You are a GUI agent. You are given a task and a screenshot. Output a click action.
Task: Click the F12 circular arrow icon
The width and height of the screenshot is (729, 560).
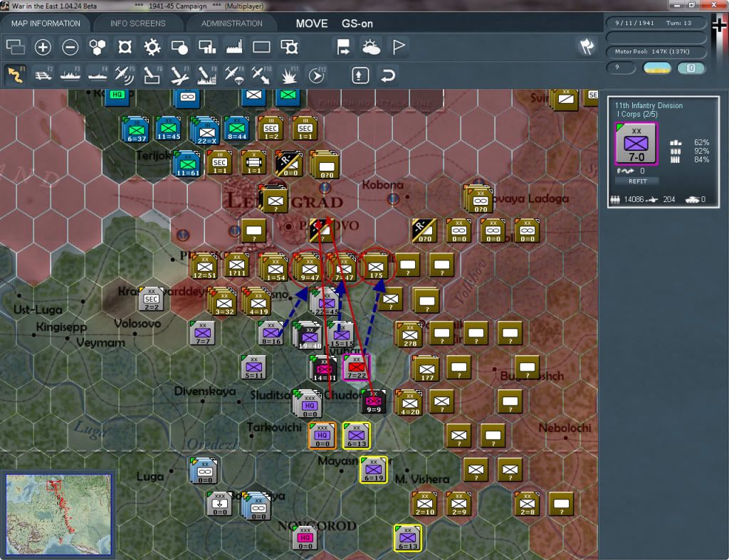317,75
